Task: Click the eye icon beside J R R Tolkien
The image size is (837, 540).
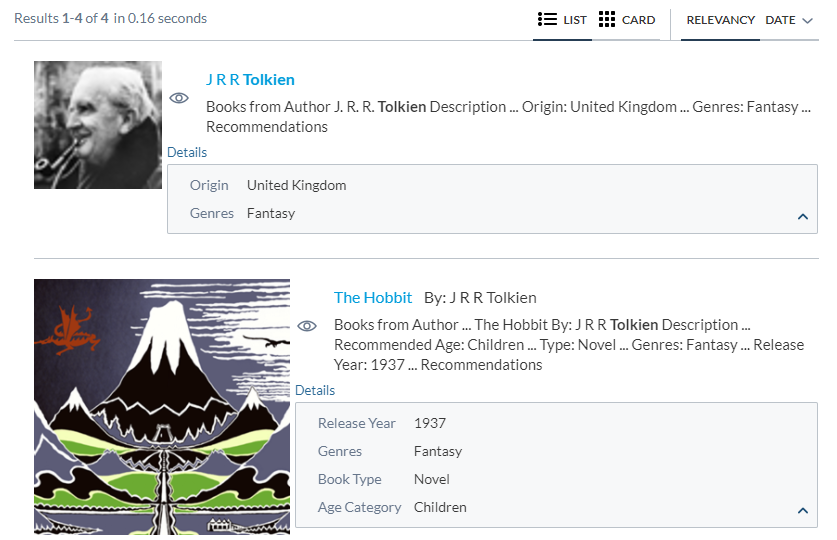Action: 179,98
